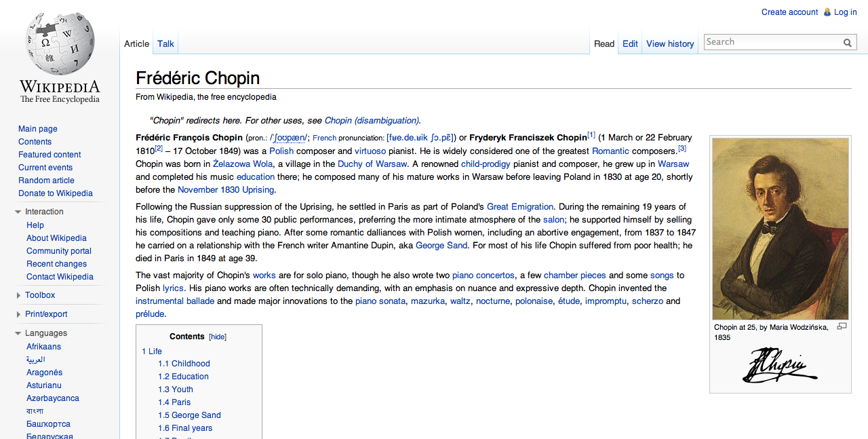Open the Chopin portrait thumbnail

pyautogui.click(x=781, y=229)
